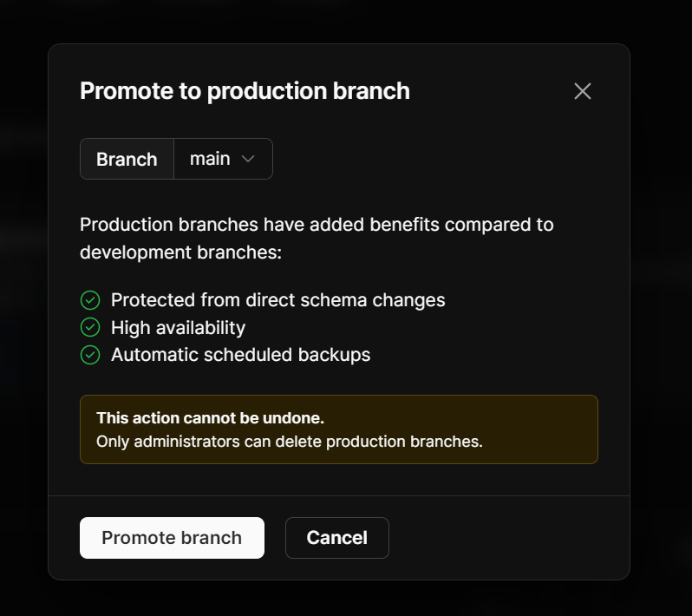Click the Automatic scheduled backups benefit text
The image size is (692, 616).
[x=240, y=355]
